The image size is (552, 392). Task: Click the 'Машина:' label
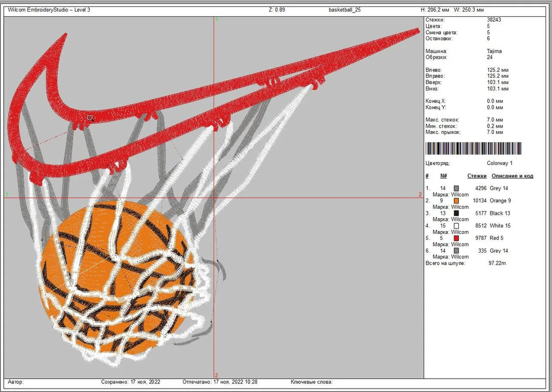coord(436,51)
